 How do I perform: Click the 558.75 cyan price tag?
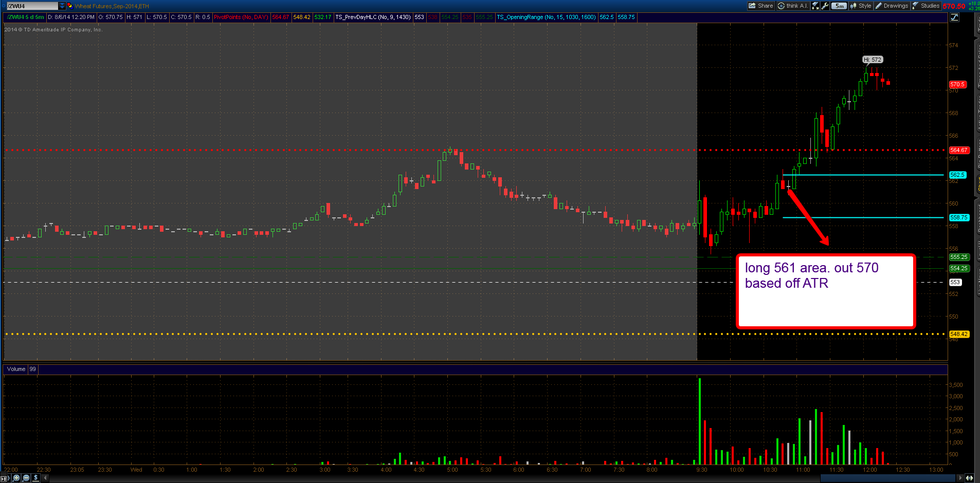[x=959, y=217]
